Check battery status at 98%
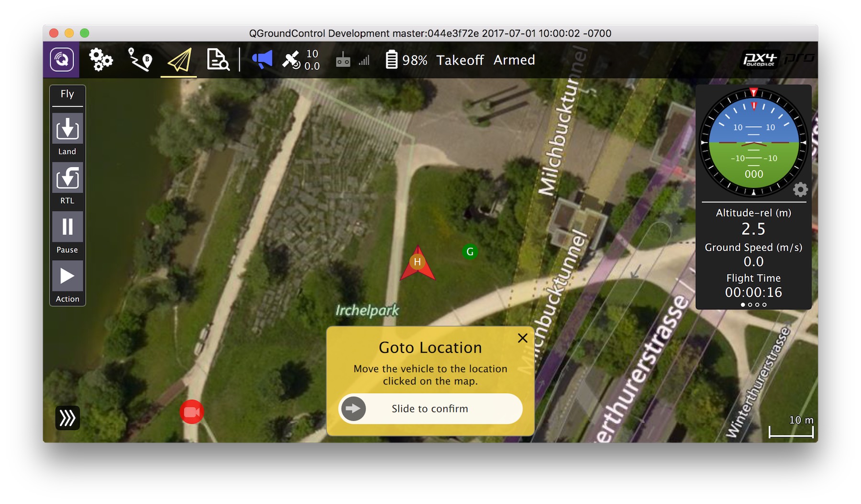 pyautogui.click(x=406, y=60)
